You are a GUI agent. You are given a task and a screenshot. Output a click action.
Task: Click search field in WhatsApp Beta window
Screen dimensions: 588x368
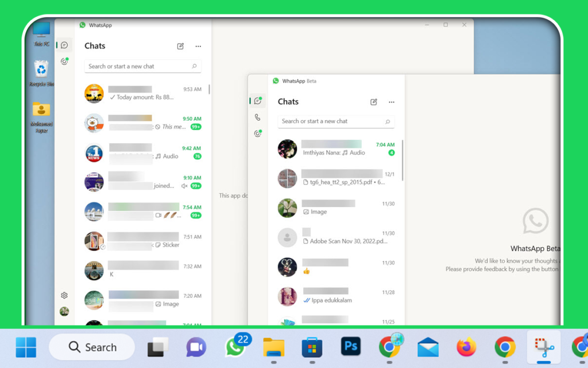336,121
